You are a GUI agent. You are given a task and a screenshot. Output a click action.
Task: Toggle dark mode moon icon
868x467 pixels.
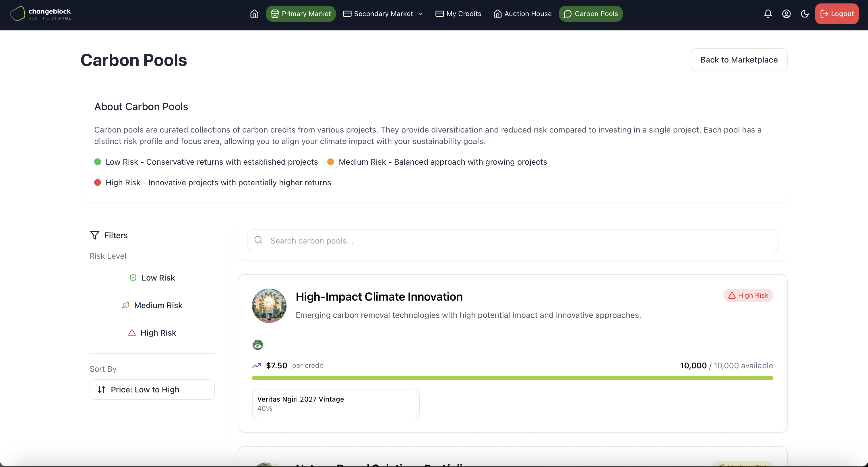(x=805, y=14)
